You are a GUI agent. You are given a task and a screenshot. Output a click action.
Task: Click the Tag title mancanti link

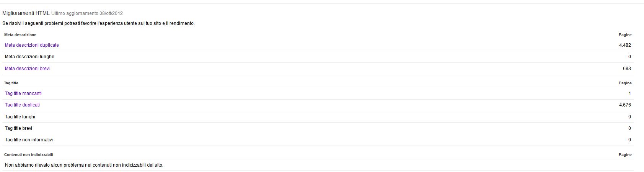click(x=23, y=93)
